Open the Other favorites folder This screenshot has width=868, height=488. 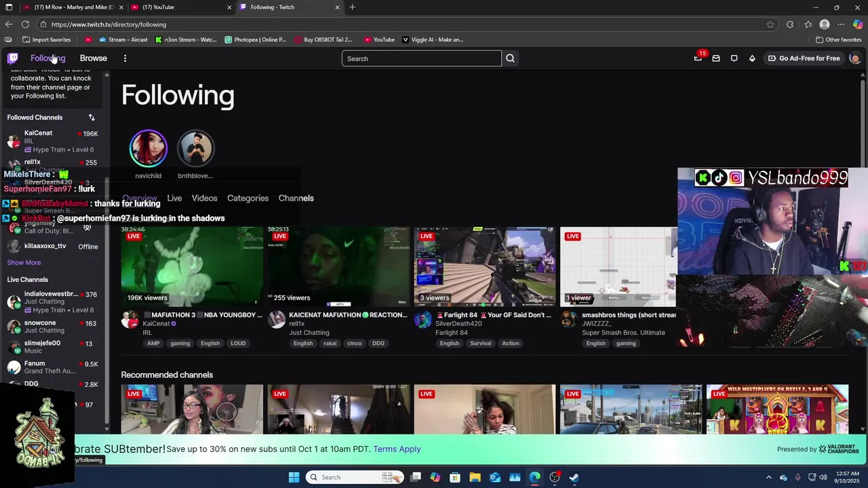click(x=838, y=39)
